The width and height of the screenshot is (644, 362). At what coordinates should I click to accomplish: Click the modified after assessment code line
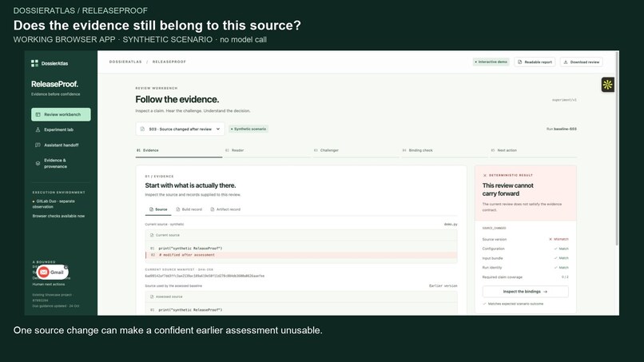point(301,255)
